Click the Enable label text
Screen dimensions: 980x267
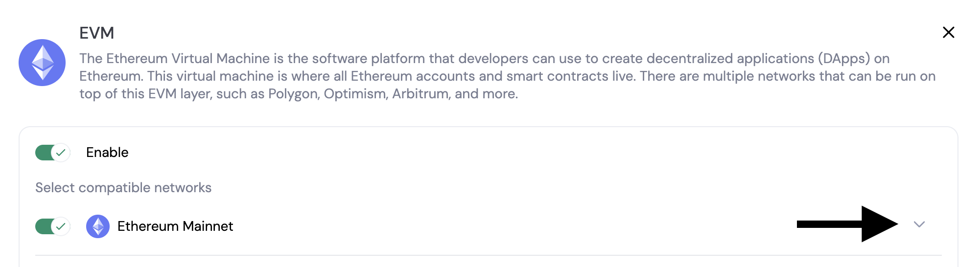pos(107,153)
